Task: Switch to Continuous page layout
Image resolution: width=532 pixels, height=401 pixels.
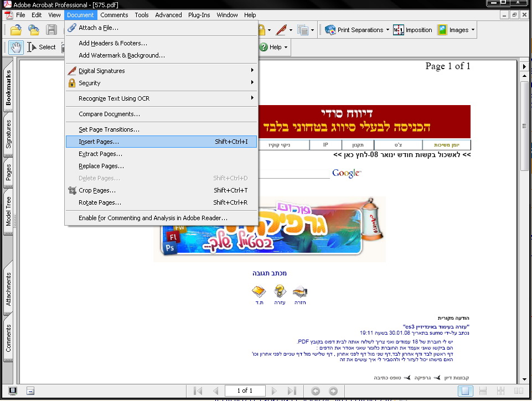Action: 482,390
